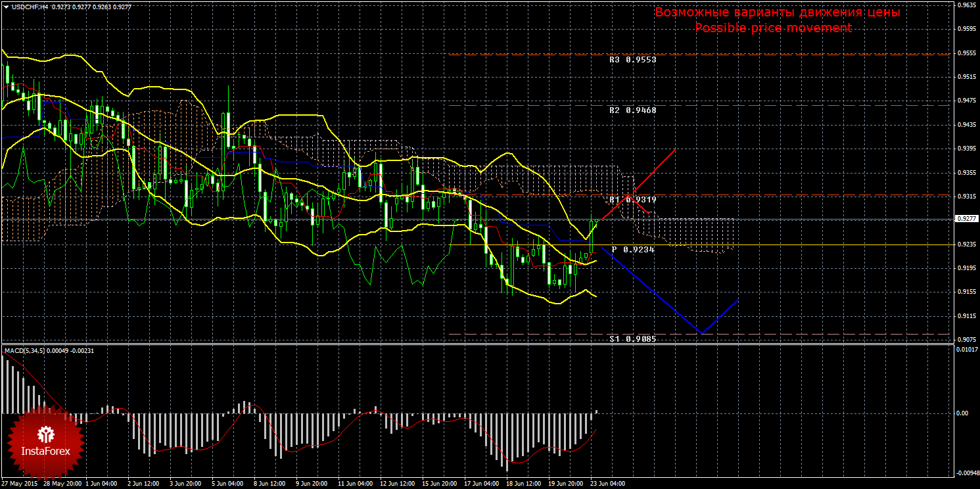Click the current price tag 0.9277
Image resolution: width=980 pixels, height=489 pixels.
click(966, 219)
